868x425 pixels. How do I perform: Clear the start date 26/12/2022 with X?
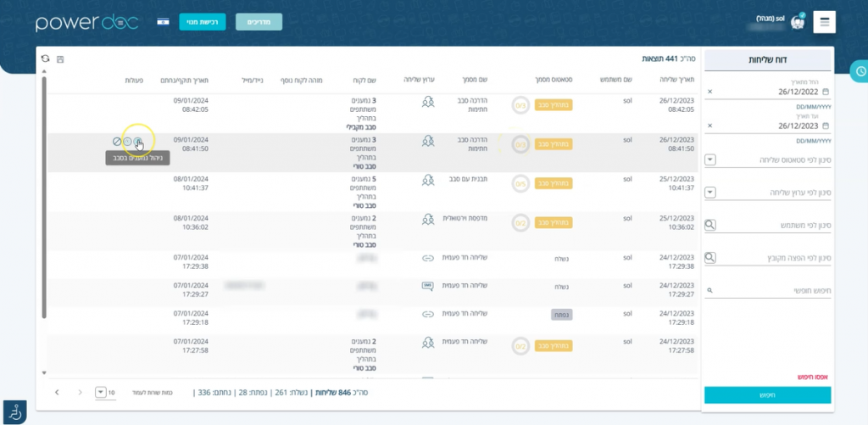pos(709,92)
